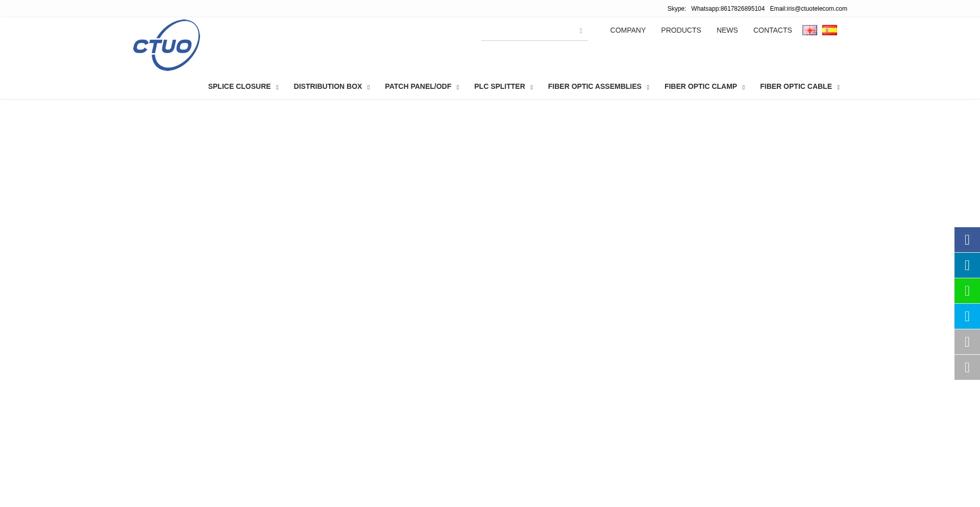This screenshot has width=980, height=507.
Task: Open the Fiber Optic Assemblies menu
Action: (x=594, y=86)
